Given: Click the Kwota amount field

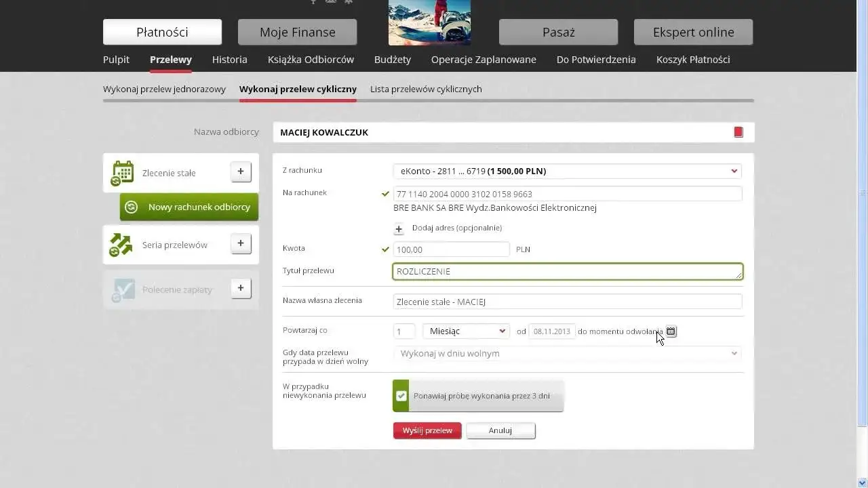Looking at the screenshot, I should [451, 249].
